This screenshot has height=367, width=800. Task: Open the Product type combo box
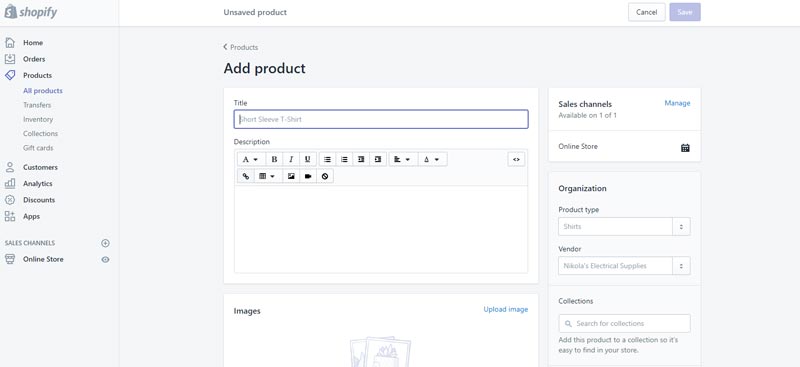624,227
